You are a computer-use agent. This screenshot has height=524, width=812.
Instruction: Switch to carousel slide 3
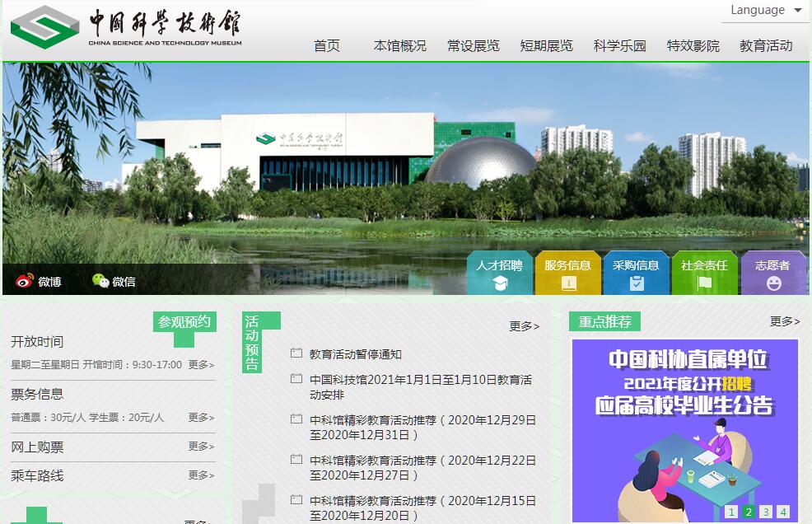click(766, 512)
